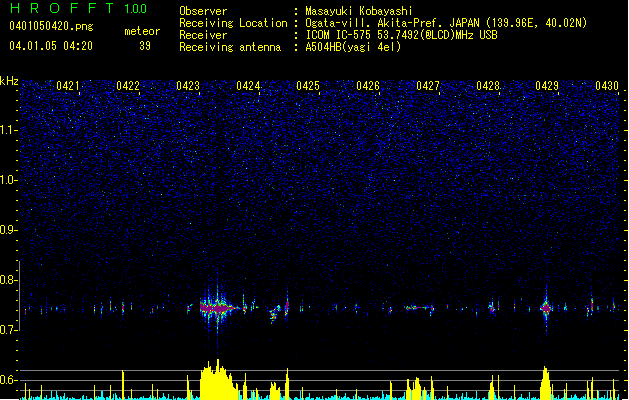The height and width of the screenshot is (400, 629).
Task: Select the ICOM IC-575 receiver details
Action: (x=401, y=35)
